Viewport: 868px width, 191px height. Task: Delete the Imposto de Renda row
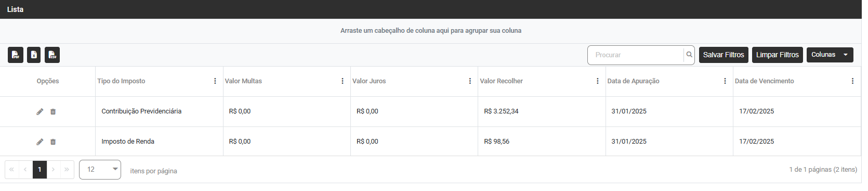[x=53, y=142]
